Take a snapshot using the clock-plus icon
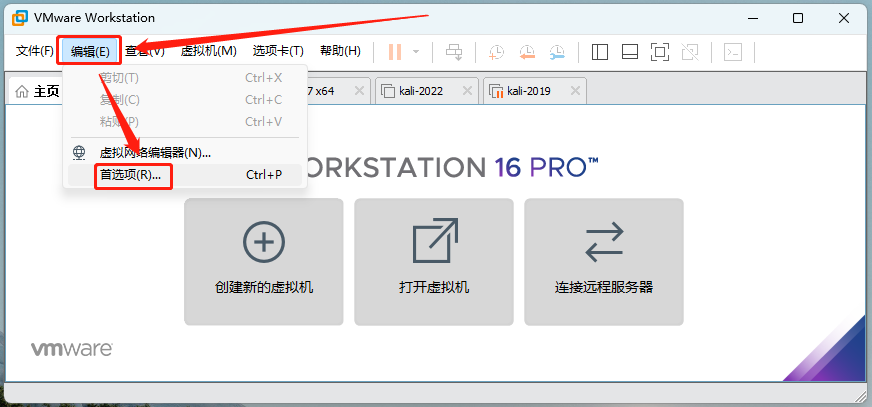Image resolution: width=872 pixels, height=407 pixels. pyautogui.click(x=496, y=52)
